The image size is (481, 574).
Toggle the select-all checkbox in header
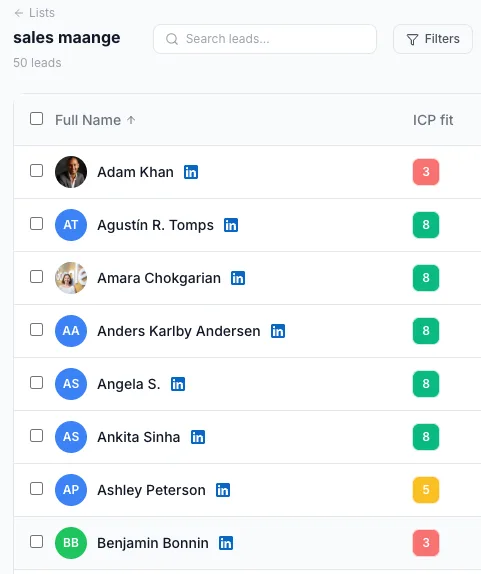click(x=36, y=119)
